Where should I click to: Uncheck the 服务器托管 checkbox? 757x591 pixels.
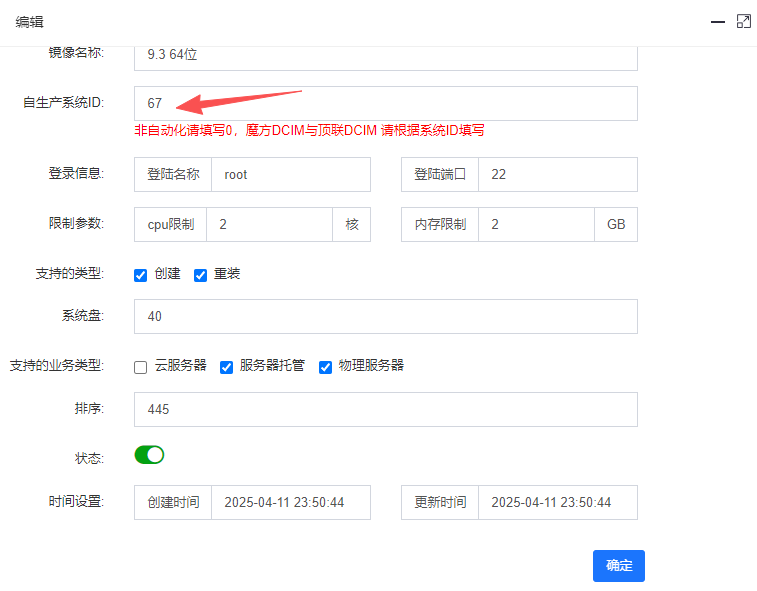[x=226, y=367]
